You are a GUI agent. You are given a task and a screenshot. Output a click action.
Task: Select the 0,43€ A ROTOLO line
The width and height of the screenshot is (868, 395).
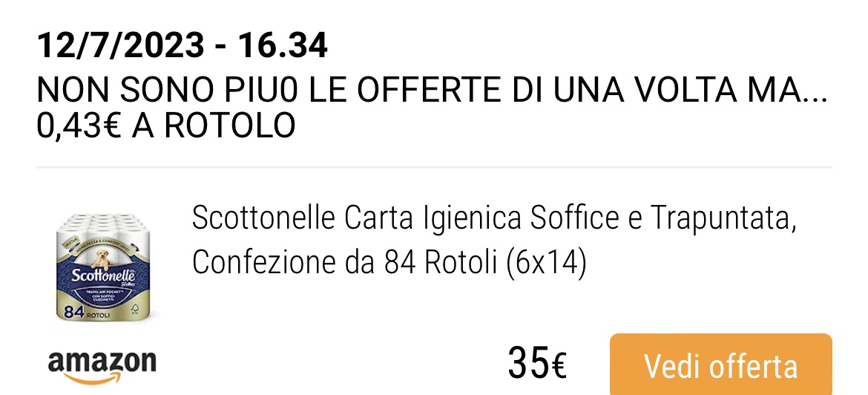(166, 125)
